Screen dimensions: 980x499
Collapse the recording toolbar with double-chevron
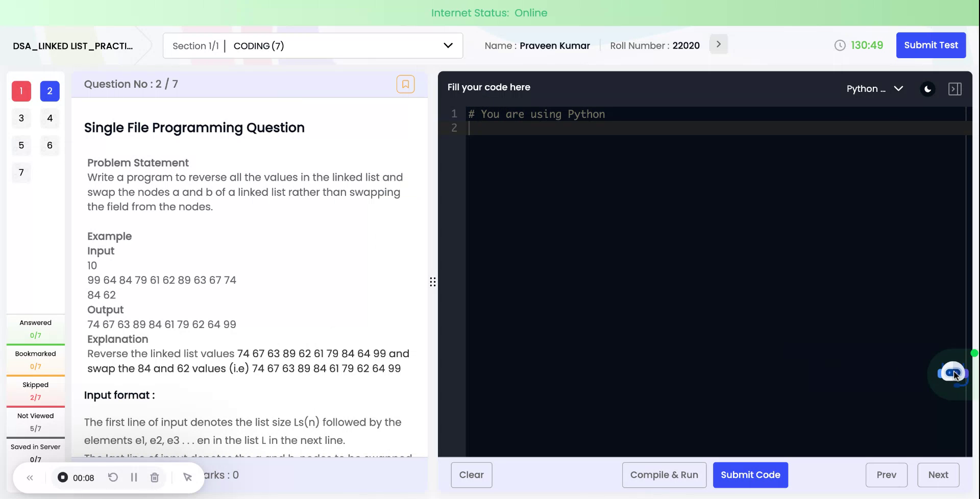pyautogui.click(x=30, y=477)
